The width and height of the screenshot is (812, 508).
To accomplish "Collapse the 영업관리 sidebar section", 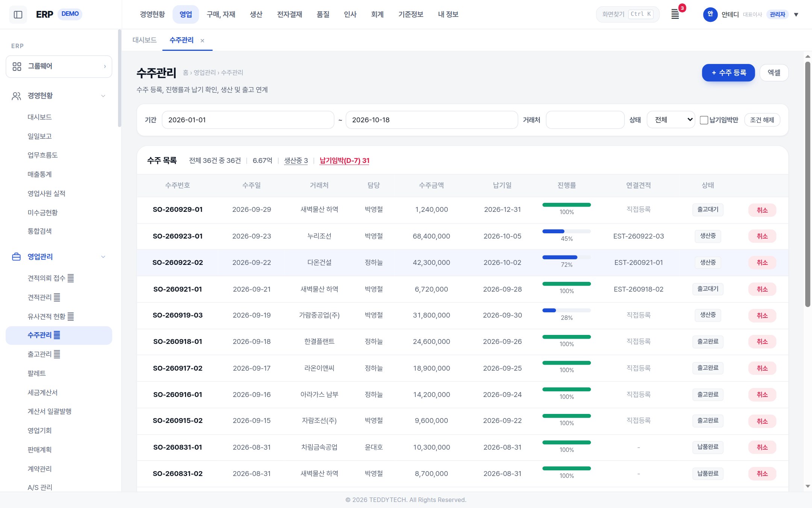I will (x=103, y=257).
